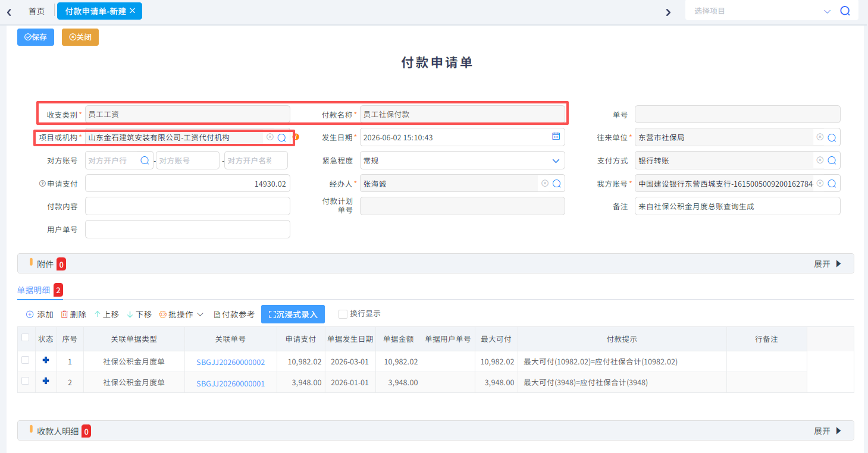Click the search icon in 支付方式 field

(832, 161)
